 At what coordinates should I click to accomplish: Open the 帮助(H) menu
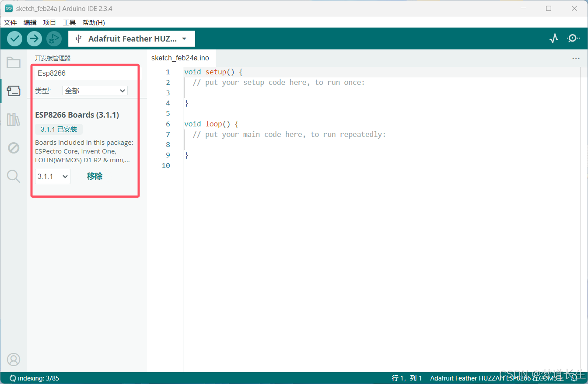click(94, 22)
